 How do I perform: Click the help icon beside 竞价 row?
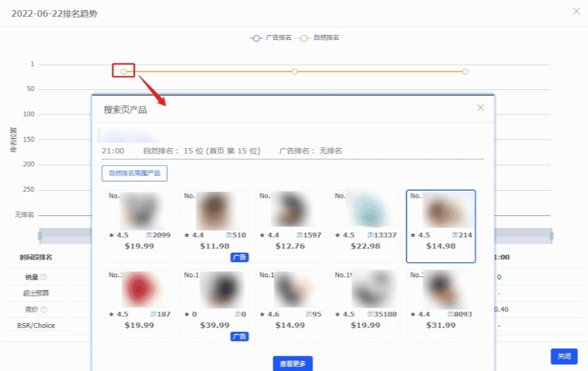point(44,310)
